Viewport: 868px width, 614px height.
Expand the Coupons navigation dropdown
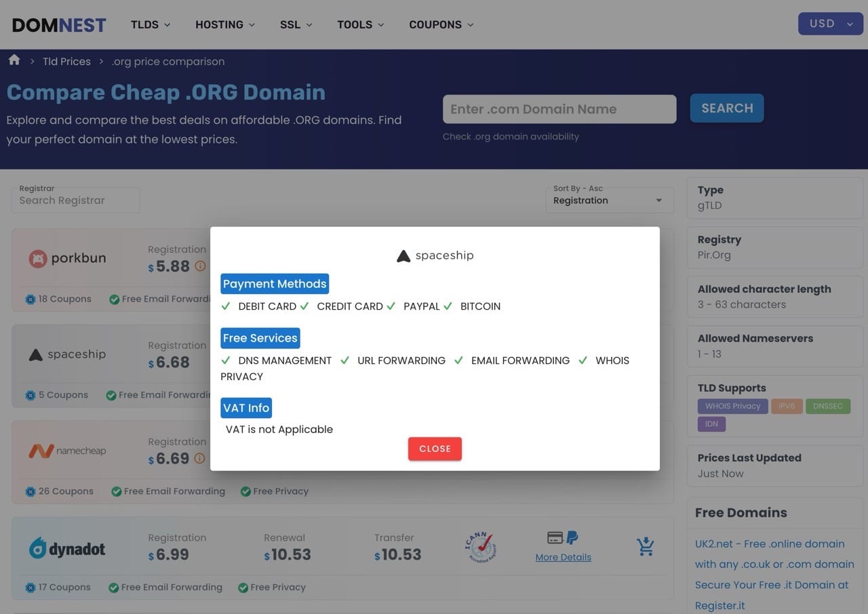[x=441, y=24]
